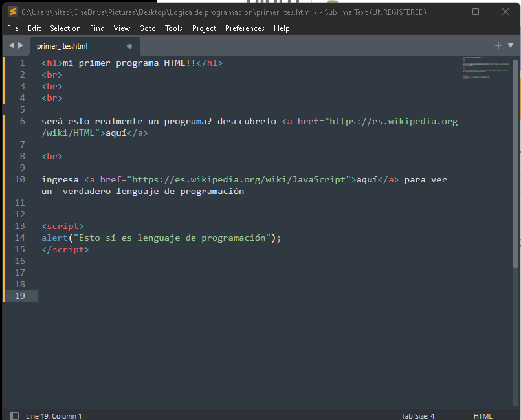Click 'verdadero lenguaje de programación' text
This screenshot has width=521, height=420.
click(153, 192)
